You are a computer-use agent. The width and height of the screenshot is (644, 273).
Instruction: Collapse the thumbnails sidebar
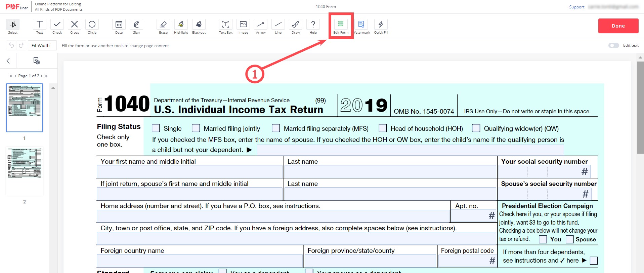point(8,61)
